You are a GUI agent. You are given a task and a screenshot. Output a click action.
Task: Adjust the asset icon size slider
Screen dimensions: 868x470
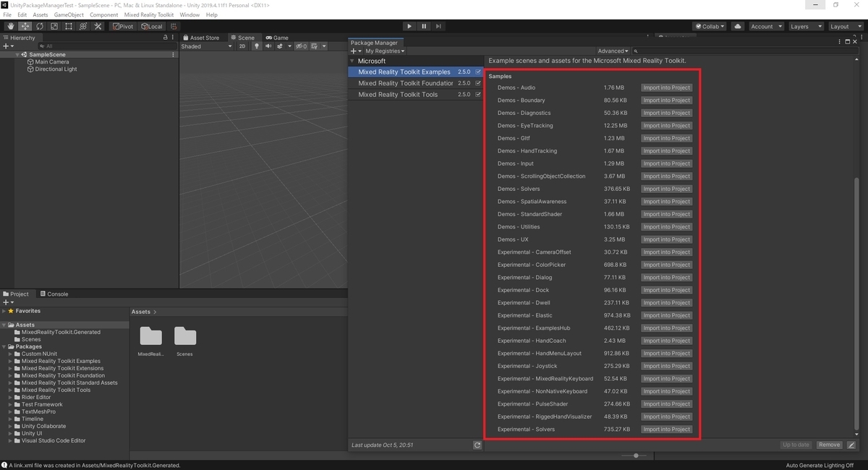pos(635,456)
